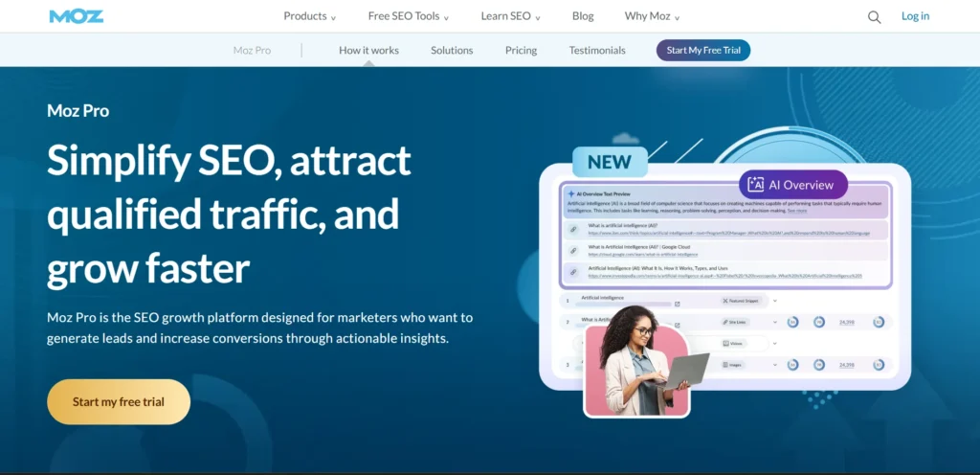Click the last circular score in the Images row
Image resolution: width=980 pixels, height=475 pixels.
[x=879, y=365]
